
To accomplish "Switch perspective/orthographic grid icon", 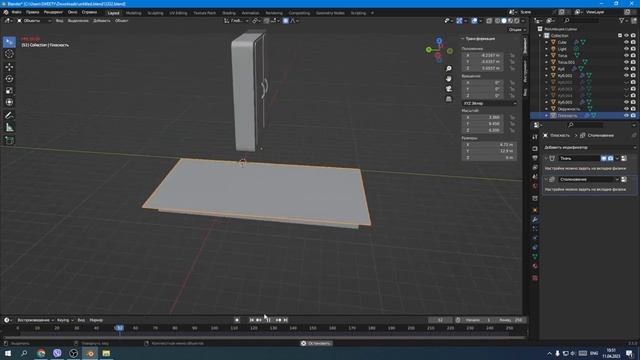I will (x=449, y=99).
